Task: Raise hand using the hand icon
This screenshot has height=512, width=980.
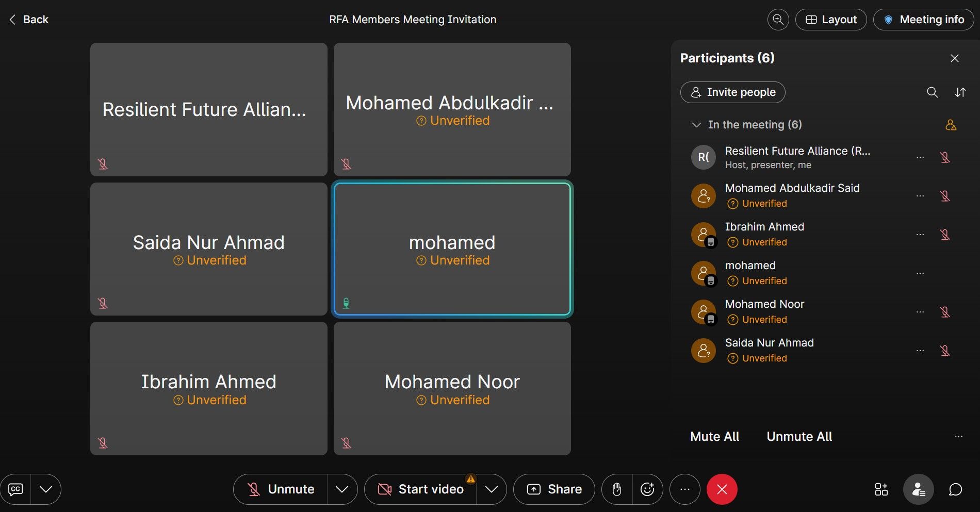Action: pyautogui.click(x=617, y=489)
